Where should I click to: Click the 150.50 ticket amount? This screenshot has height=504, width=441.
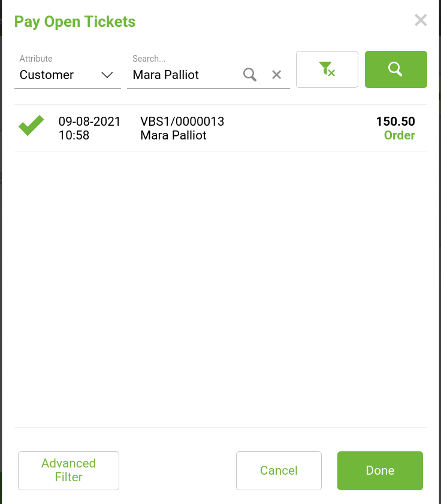[395, 122]
